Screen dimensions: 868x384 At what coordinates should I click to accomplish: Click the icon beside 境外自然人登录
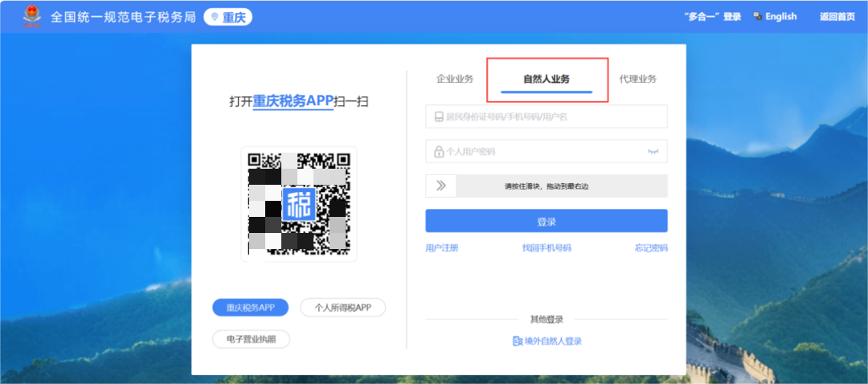click(518, 341)
